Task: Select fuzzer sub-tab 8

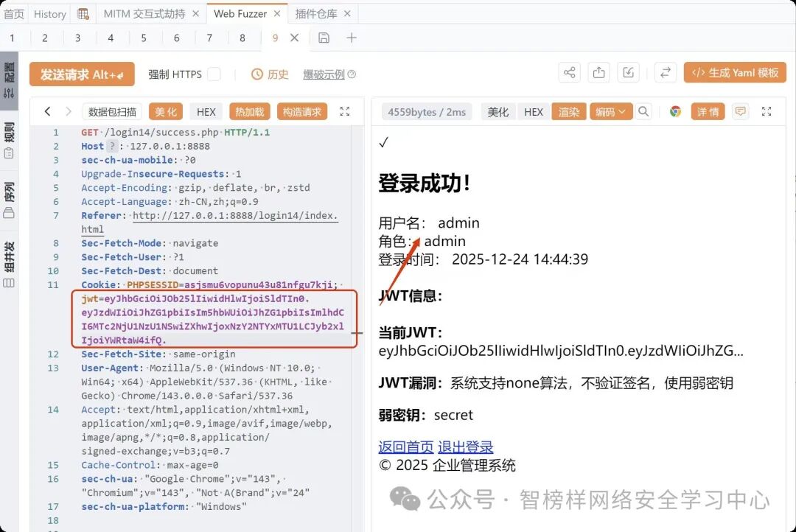Action: pyautogui.click(x=242, y=38)
